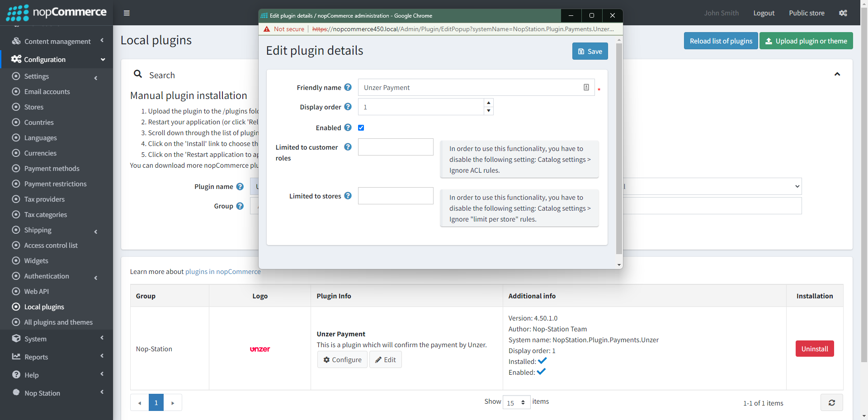Expand the System menu
Viewport: 868px width, 420px height.
(x=57, y=339)
